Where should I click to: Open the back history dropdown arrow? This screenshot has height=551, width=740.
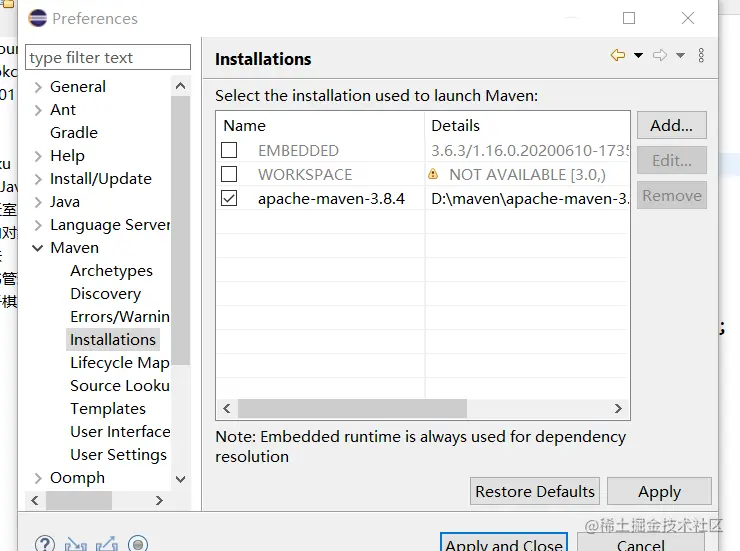pos(638,56)
